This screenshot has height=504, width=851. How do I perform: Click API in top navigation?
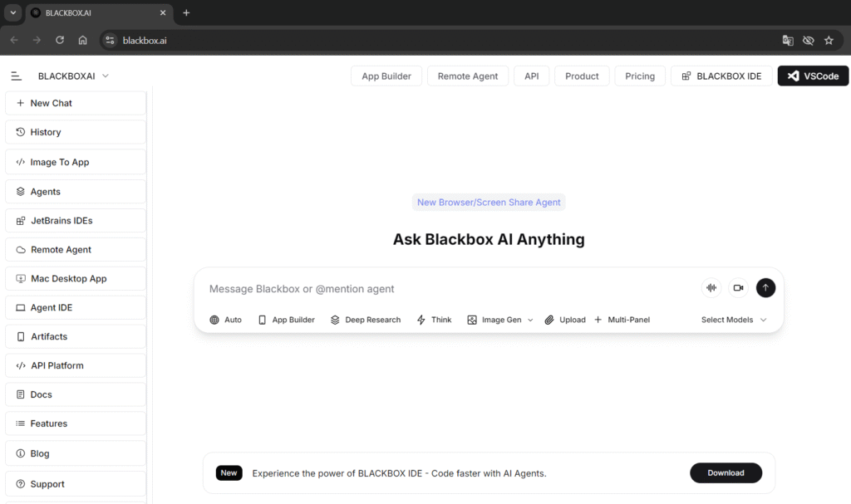531,76
